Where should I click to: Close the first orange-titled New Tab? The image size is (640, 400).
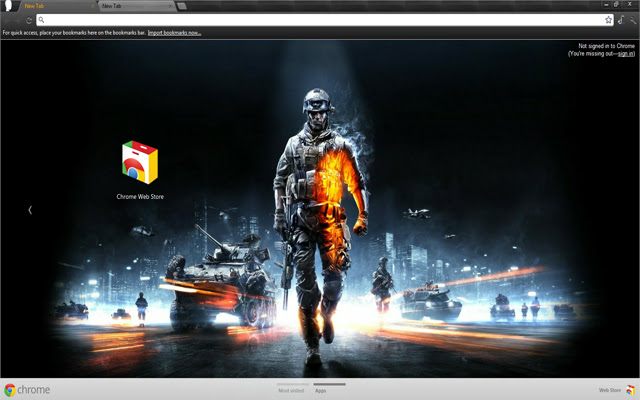click(x=92, y=6)
